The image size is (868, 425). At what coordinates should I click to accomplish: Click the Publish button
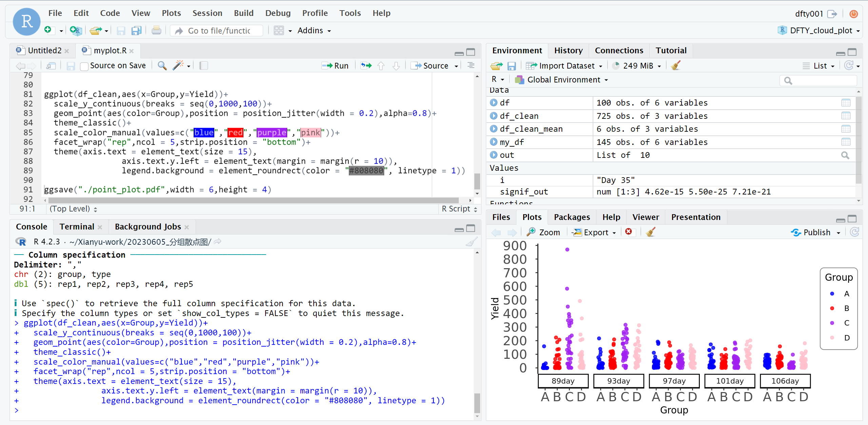click(x=811, y=232)
